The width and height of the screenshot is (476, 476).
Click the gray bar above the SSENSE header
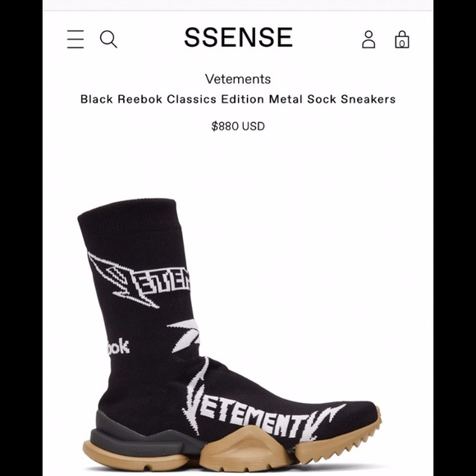(238, 5)
